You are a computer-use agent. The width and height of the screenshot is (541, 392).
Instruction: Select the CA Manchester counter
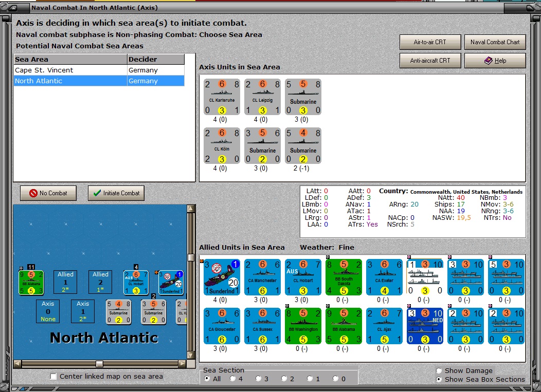(x=263, y=277)
